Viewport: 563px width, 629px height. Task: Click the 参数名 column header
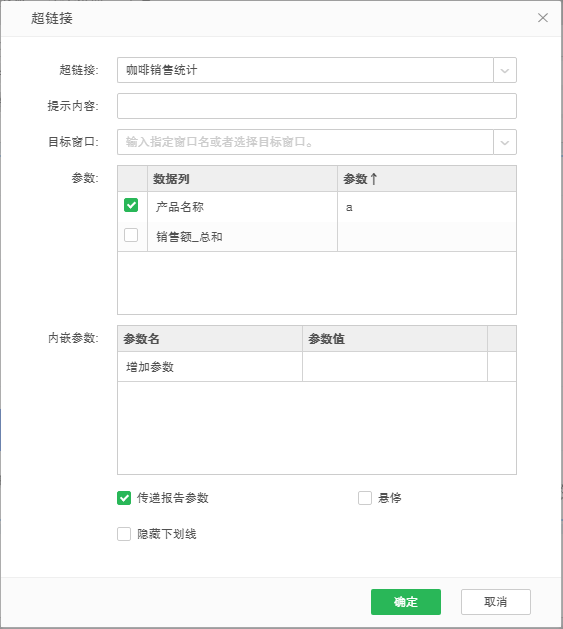click(210, 339)
